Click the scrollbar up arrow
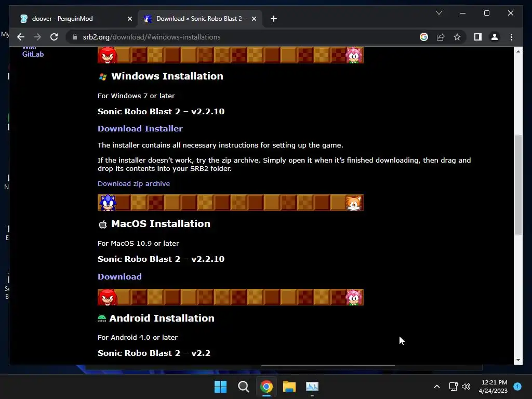 point(518,51)
